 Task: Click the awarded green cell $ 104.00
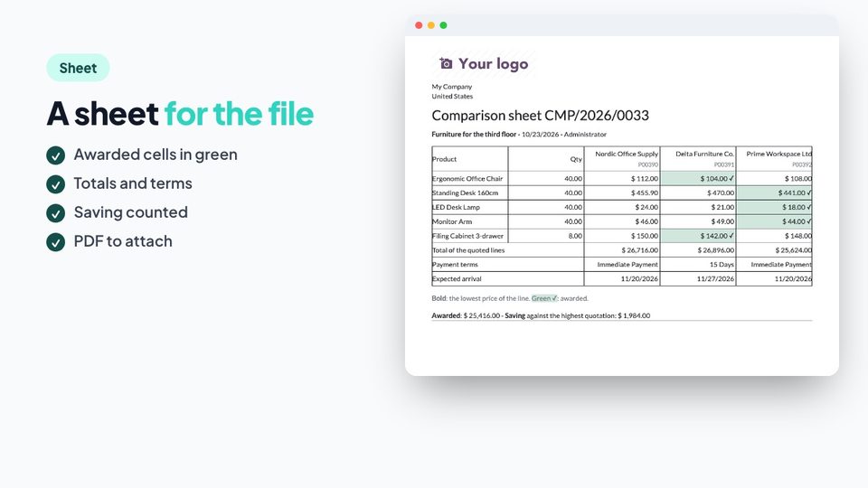(698, 178)
